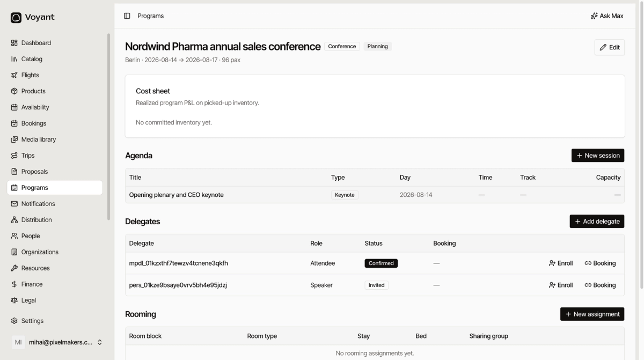Click the Invited status badge

point(376,285)
